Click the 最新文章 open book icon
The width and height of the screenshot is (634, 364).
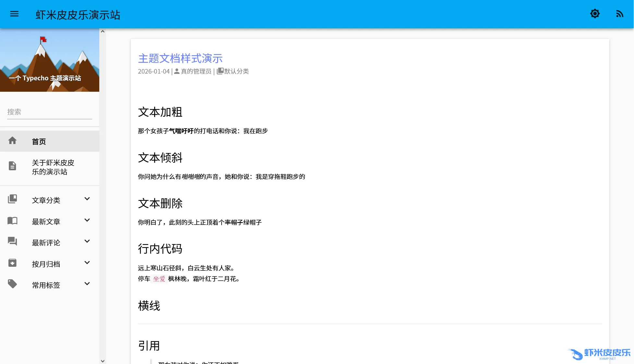tap(12, 221)
